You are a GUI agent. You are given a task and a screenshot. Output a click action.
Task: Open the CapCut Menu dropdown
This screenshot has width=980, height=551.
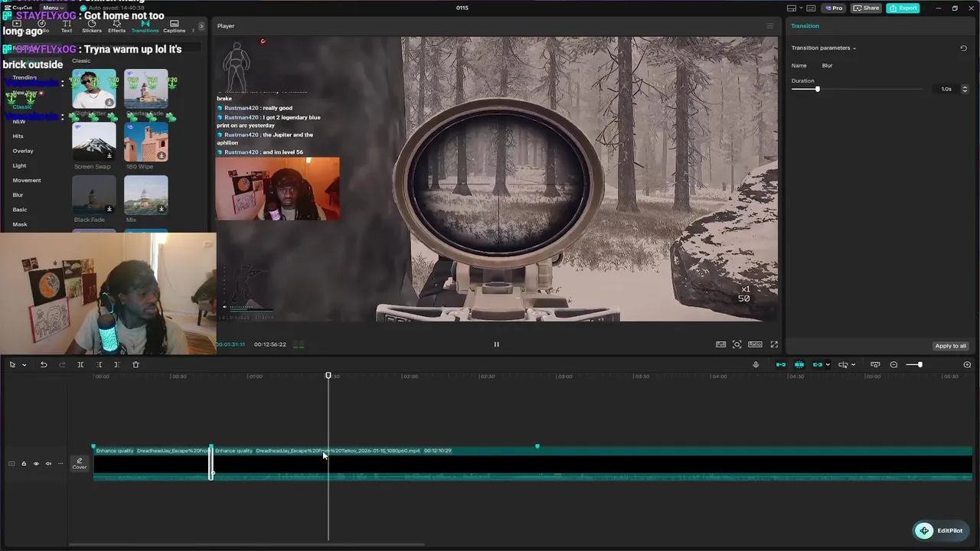coord(53,8)
